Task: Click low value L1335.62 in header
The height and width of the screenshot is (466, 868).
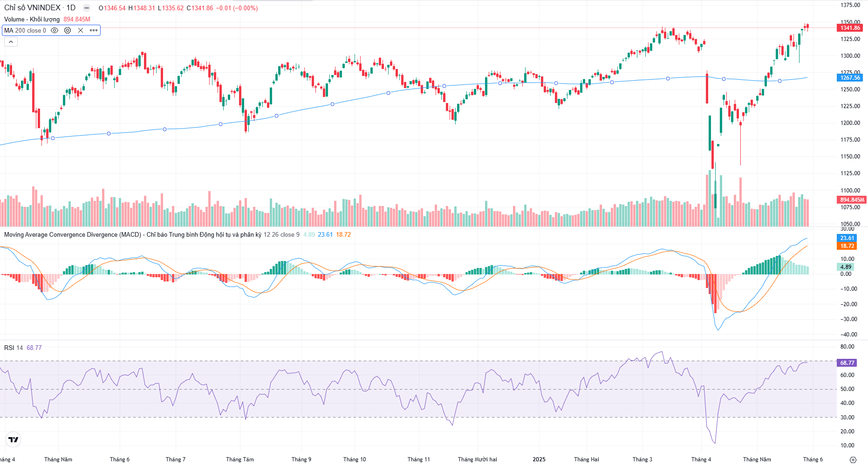Action: pos(171,8)
